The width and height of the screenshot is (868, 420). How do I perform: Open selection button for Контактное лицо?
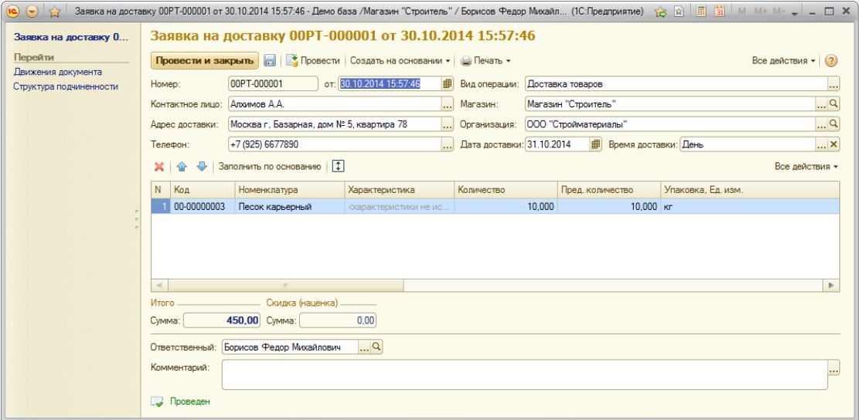[x=448, y=104]
